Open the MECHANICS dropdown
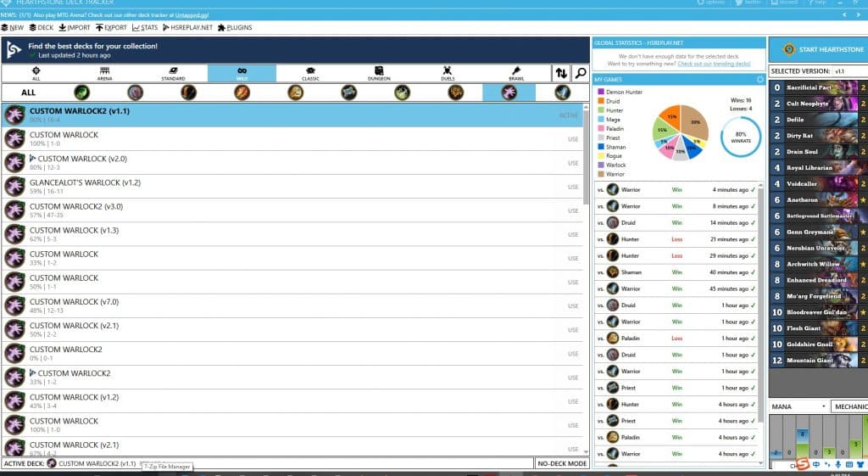 (x=849, y=406)
